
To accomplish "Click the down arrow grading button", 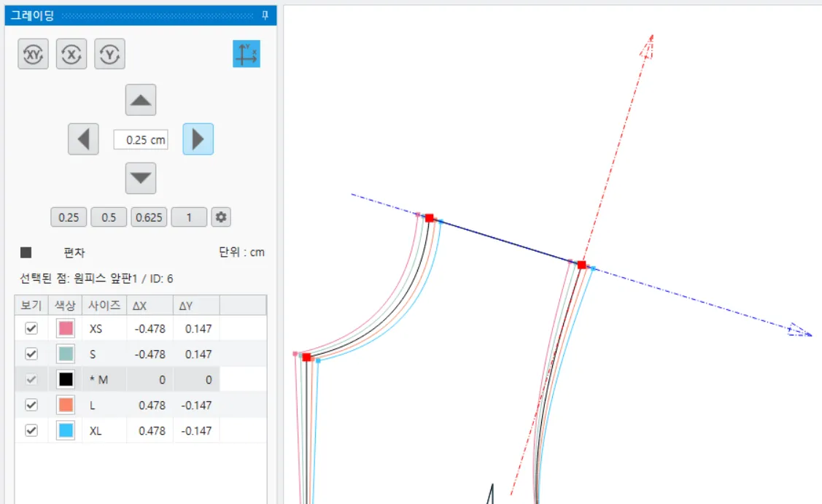I will pos(141,178).
